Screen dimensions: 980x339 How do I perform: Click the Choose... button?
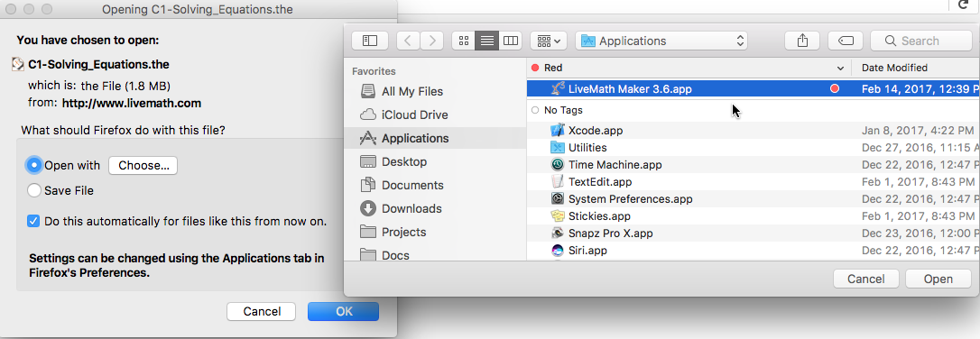coord(143,165)
